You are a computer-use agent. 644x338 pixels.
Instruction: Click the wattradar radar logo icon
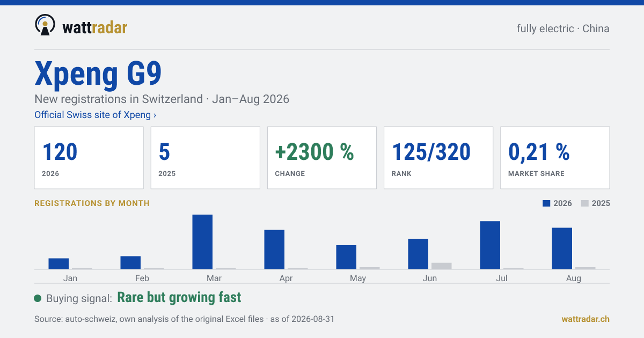click(45, 25)
